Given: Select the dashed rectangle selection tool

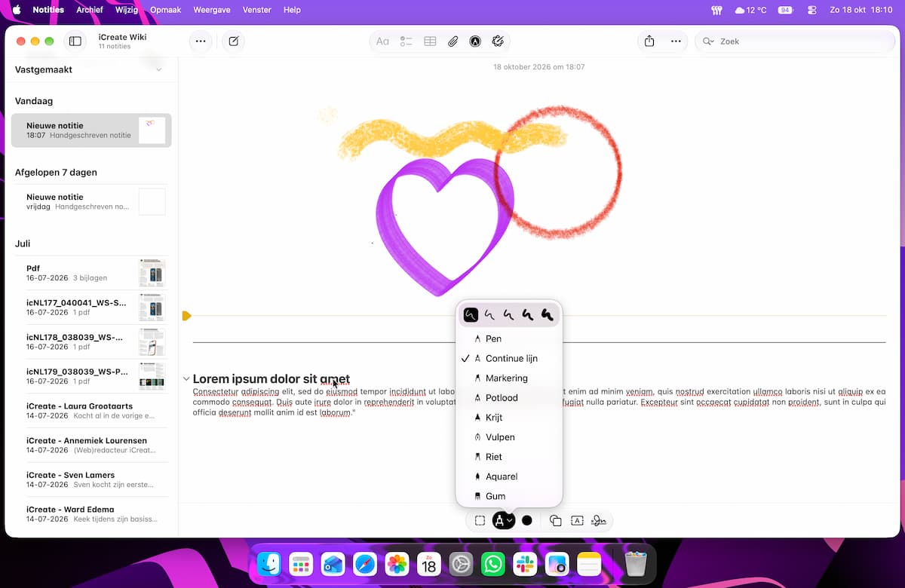Looking at the screenshot, I should 480,520.
